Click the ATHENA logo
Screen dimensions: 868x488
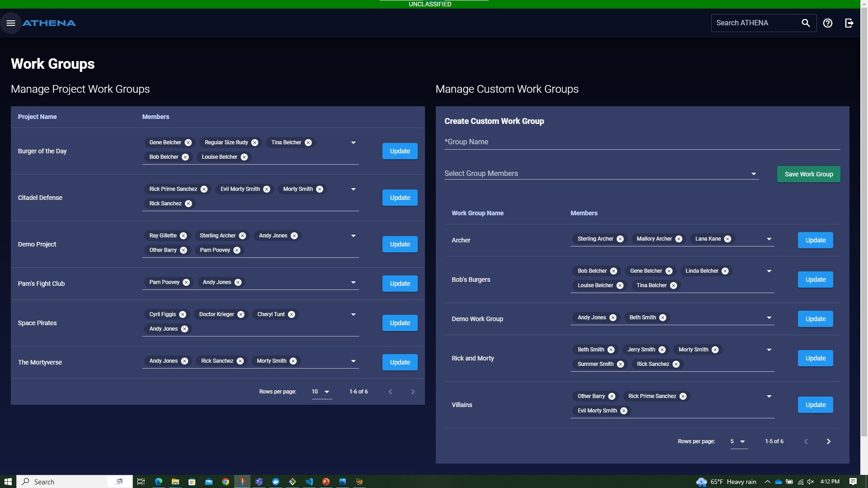click(49, 23)
